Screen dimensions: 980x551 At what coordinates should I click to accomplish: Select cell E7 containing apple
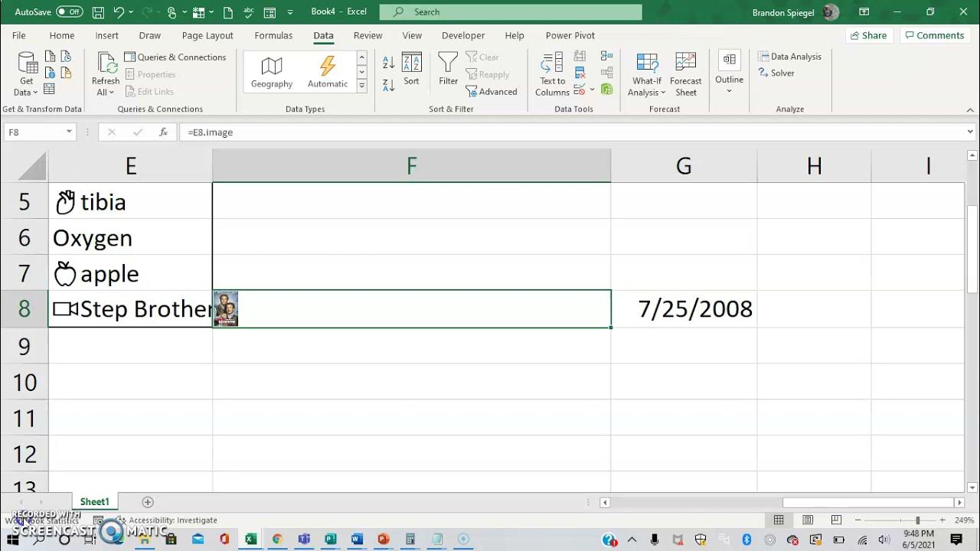coord(130,273)
